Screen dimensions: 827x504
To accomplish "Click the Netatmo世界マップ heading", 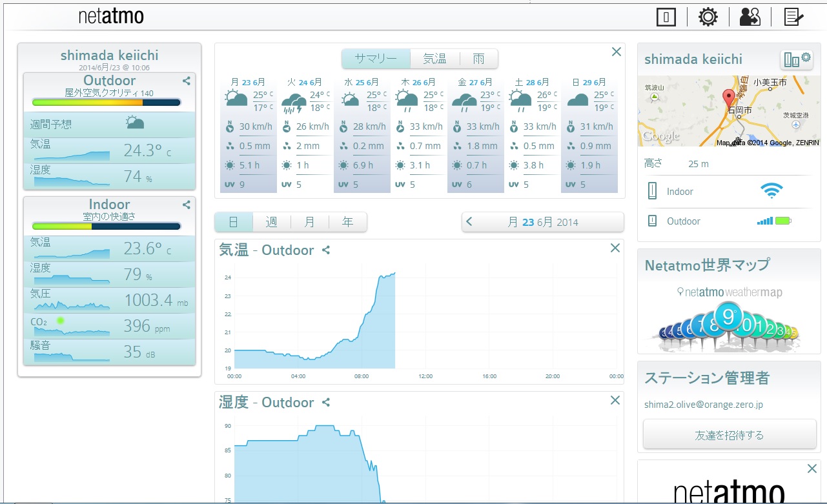I will [707, 265].
